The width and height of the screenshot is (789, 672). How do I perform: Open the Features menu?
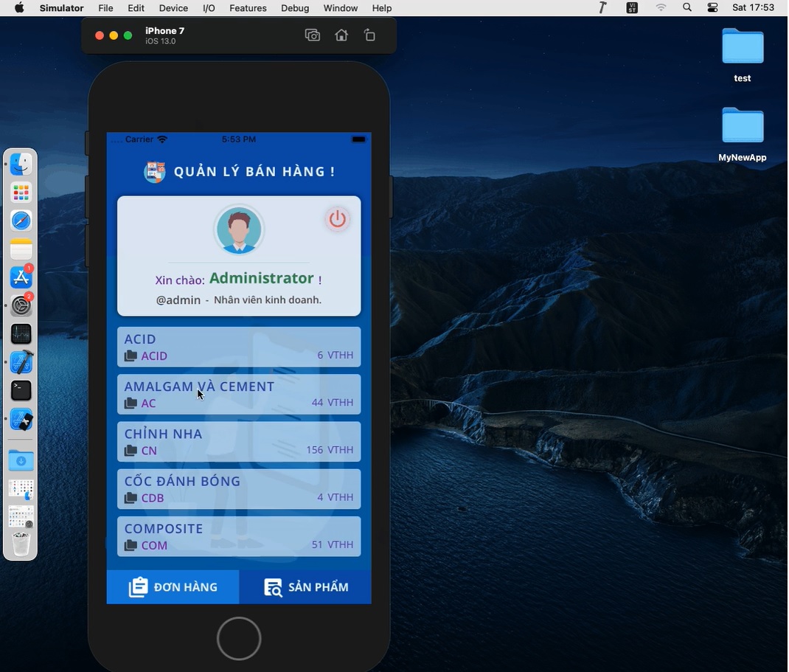click(248, 8)
